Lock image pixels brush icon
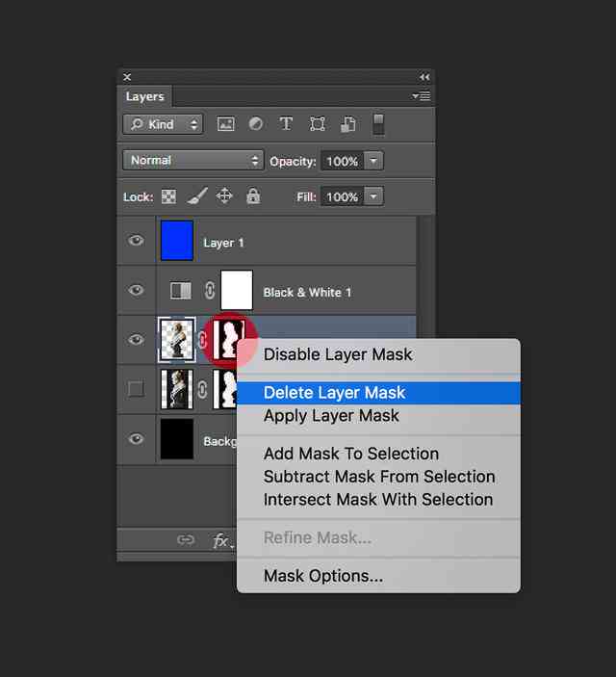This screenshot has height=677, width=616. (197, 196)
